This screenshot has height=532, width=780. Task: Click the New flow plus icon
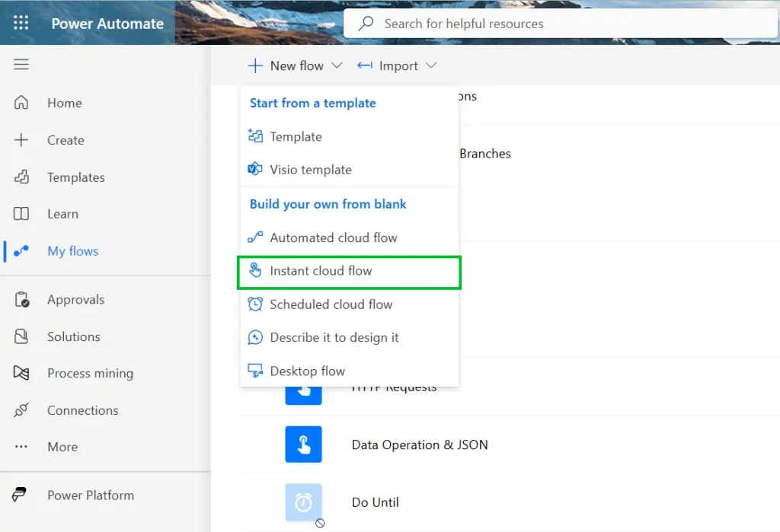(x=255, y=65)
